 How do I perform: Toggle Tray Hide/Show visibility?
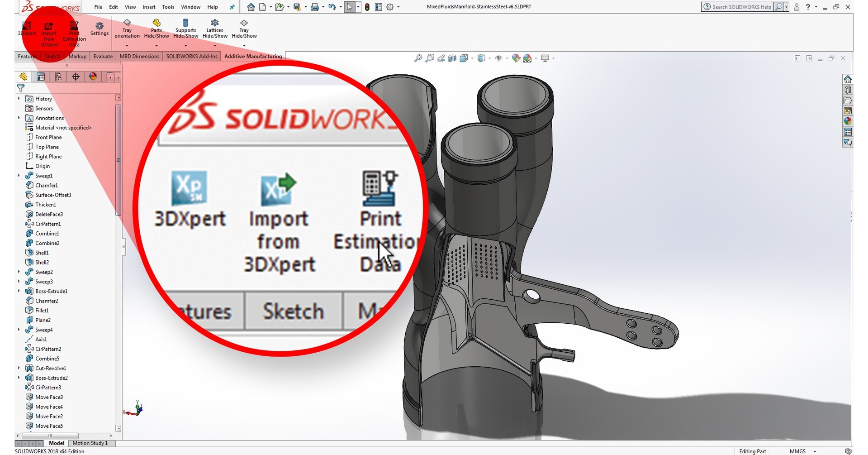[244, 28]
